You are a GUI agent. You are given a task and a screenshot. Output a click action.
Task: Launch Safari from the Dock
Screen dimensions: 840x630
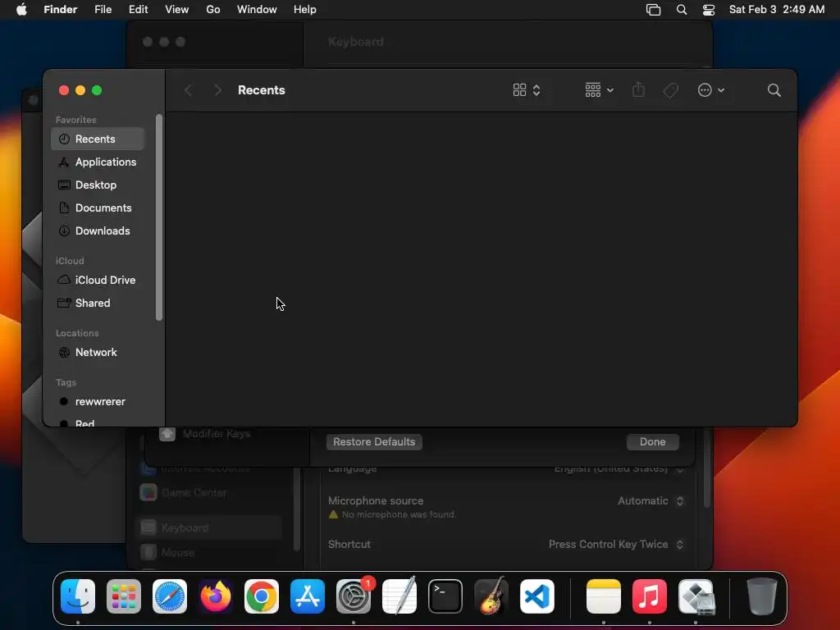pyautogui.click(x=170, y=596)
